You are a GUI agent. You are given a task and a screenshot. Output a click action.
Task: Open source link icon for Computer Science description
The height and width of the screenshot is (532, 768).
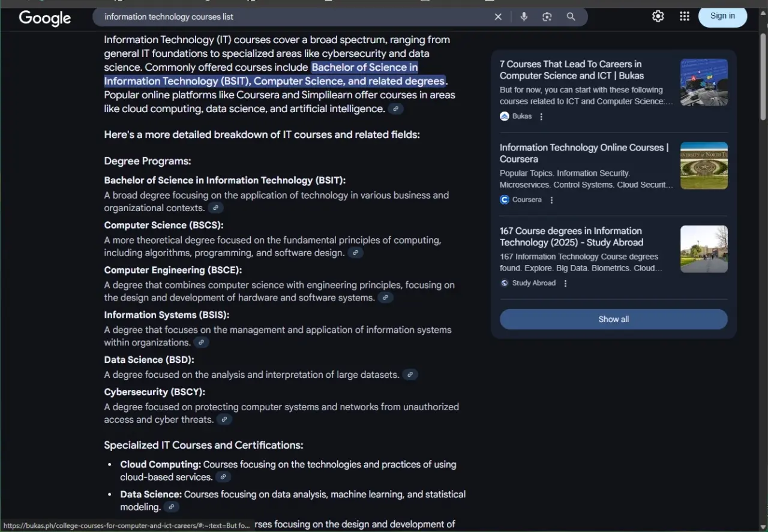point(356,253)
